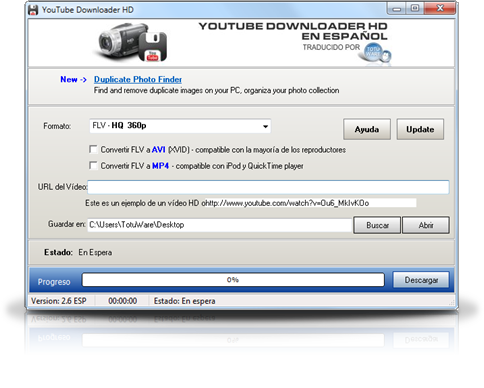Enable Convertir FLV a MP4 checkbox

[x=93, y=165]
